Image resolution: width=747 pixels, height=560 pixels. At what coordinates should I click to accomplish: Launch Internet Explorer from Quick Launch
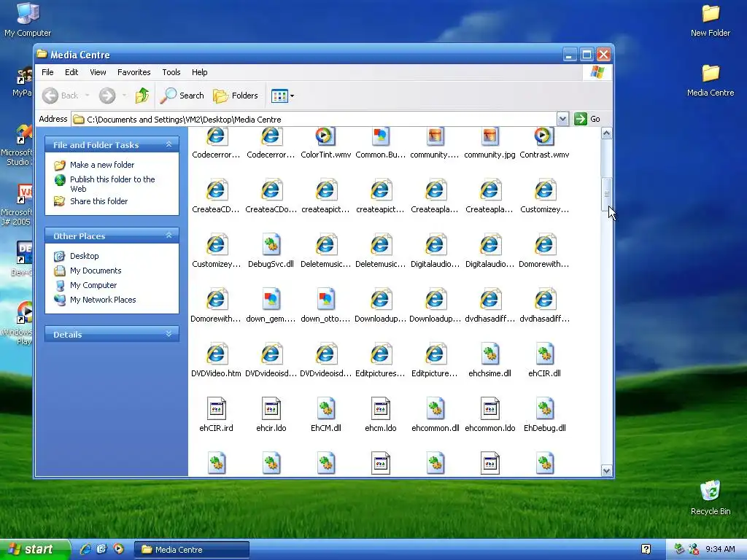click(x=86, y=549)
